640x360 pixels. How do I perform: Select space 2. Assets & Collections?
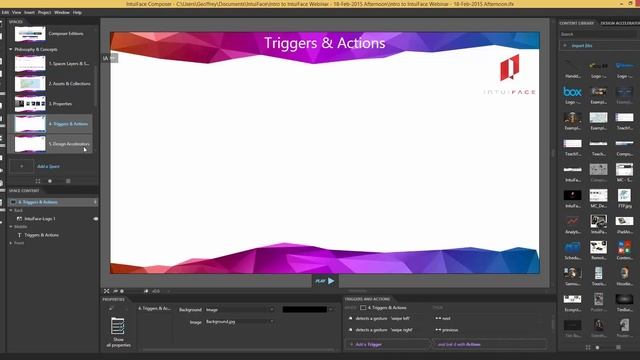coord(51,84)
